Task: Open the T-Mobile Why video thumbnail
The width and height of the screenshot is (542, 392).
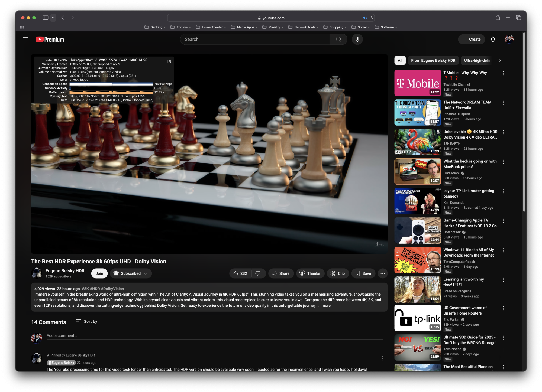Action: 418,83
